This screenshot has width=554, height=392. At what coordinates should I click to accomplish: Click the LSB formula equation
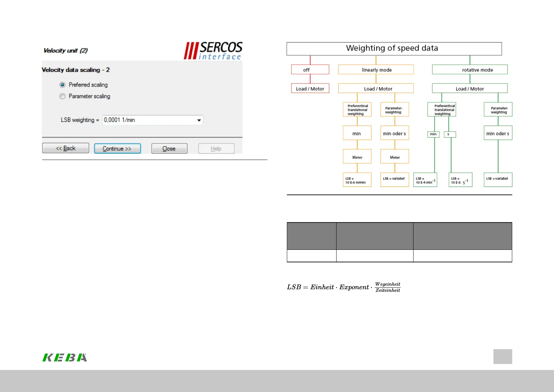click(344, 287)
